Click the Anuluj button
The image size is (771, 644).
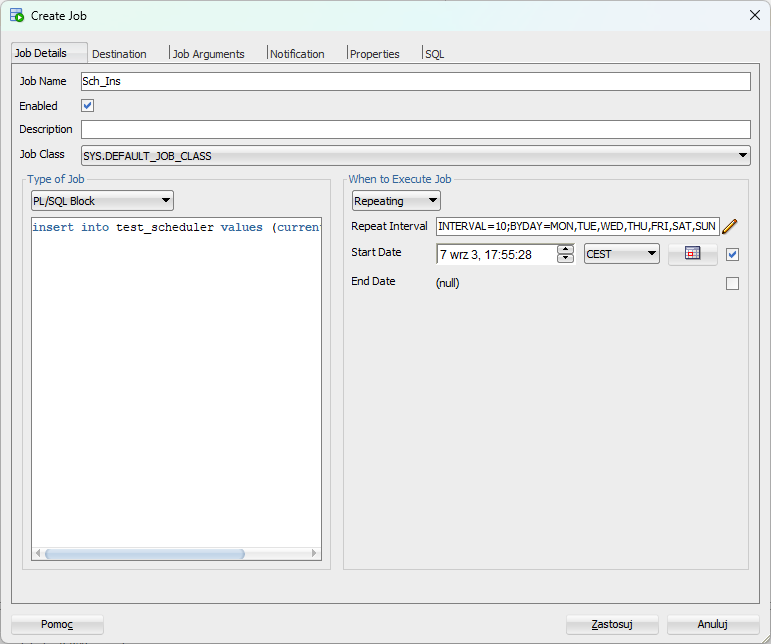[712, 624]
